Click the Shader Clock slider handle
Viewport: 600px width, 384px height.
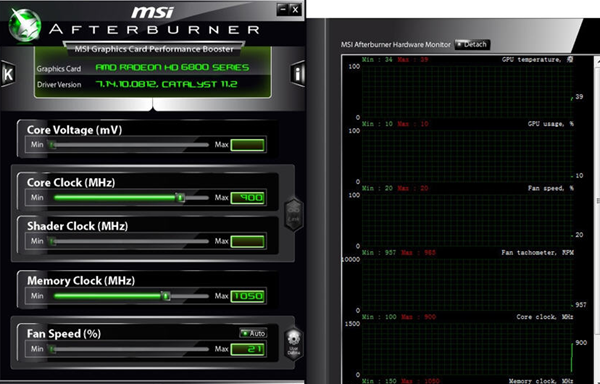[x=52, y=241]
